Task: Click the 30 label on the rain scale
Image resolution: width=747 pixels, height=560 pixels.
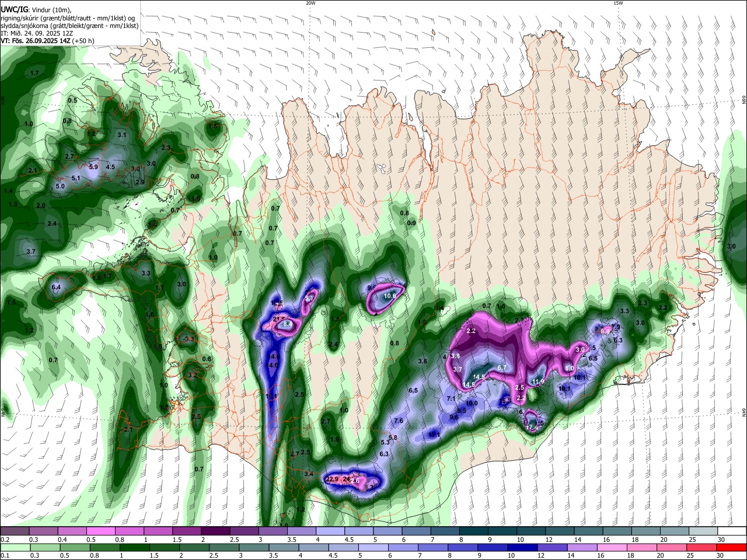Action: (721, 556)
